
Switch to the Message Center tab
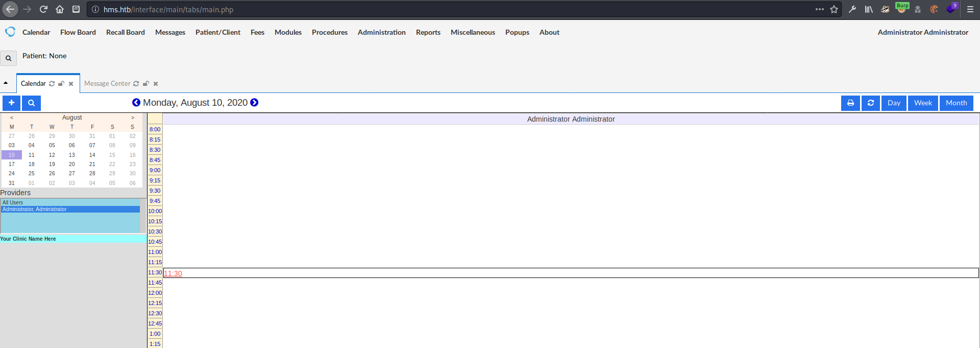(107, 84)
